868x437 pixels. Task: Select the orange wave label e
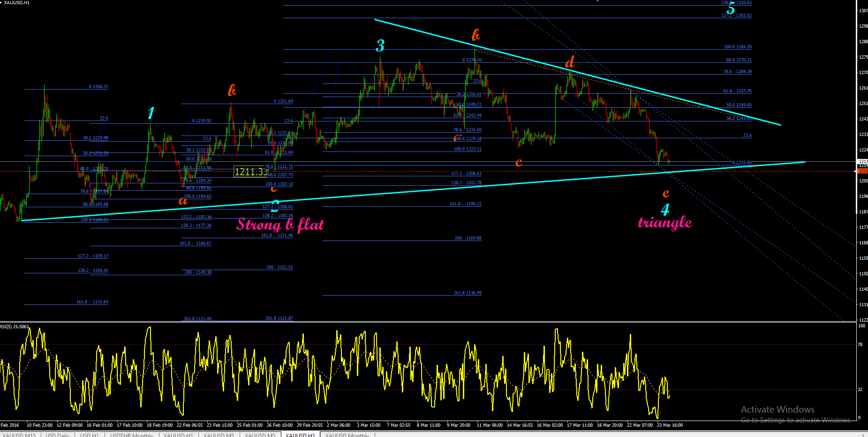[666, 193]
